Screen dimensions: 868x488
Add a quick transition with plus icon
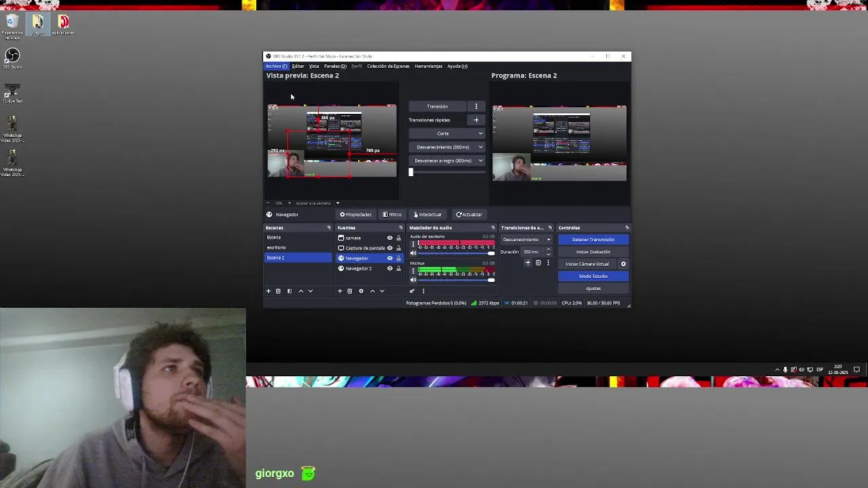476,120
